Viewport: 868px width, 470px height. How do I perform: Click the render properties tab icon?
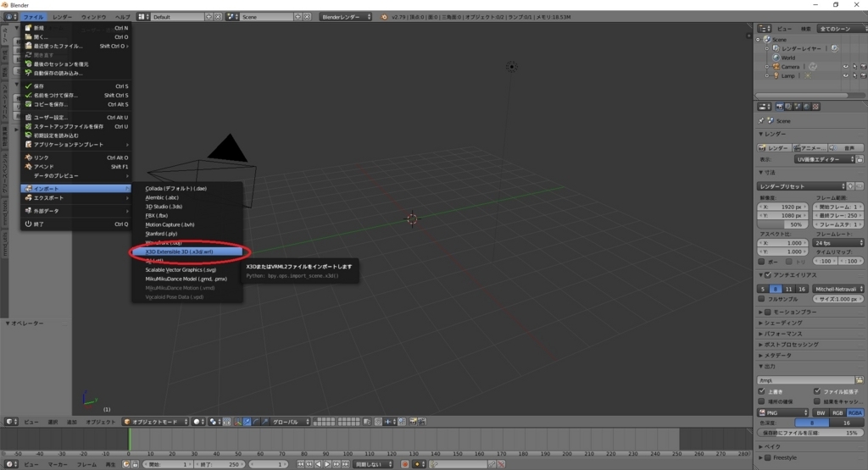coord(780,107)
